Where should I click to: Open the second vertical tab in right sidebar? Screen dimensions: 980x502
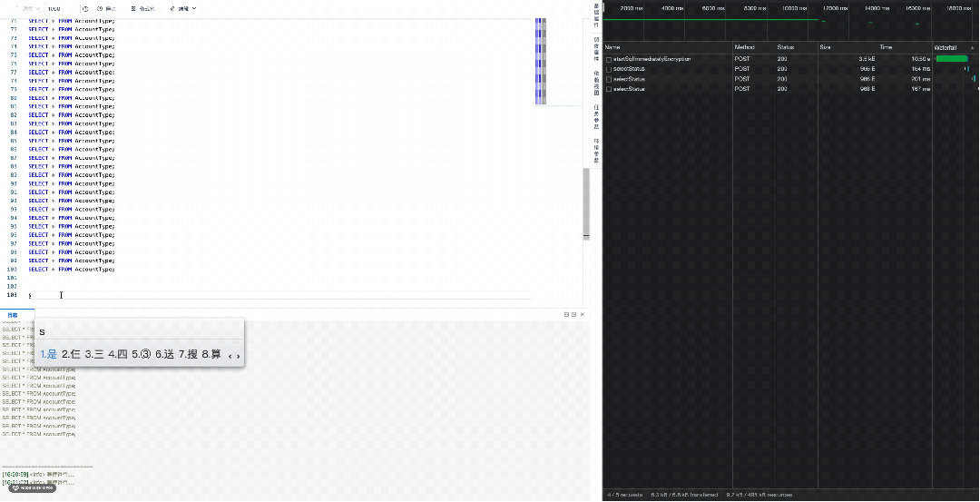[x=596, y=47]
